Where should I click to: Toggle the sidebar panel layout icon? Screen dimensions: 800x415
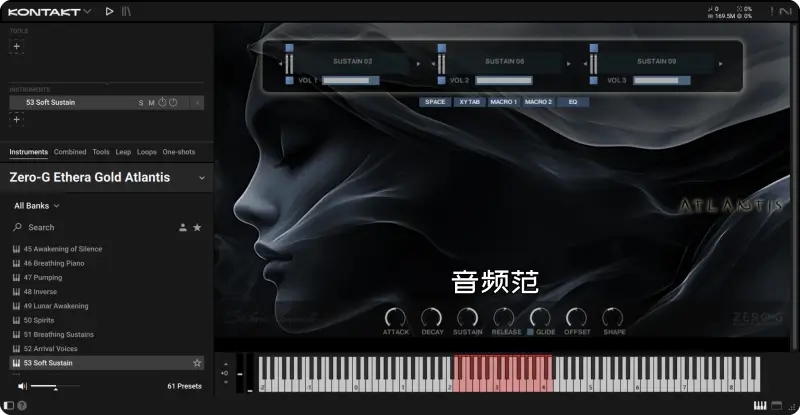pos(9,405)
